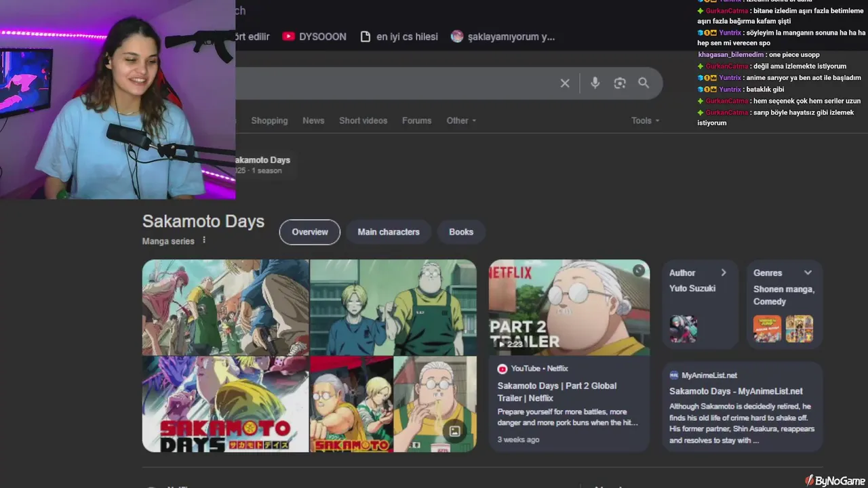Open the Sakamoto eating noodles image
Image resolution: width=868 pixels, height=488 pixels.
[435, 405]
